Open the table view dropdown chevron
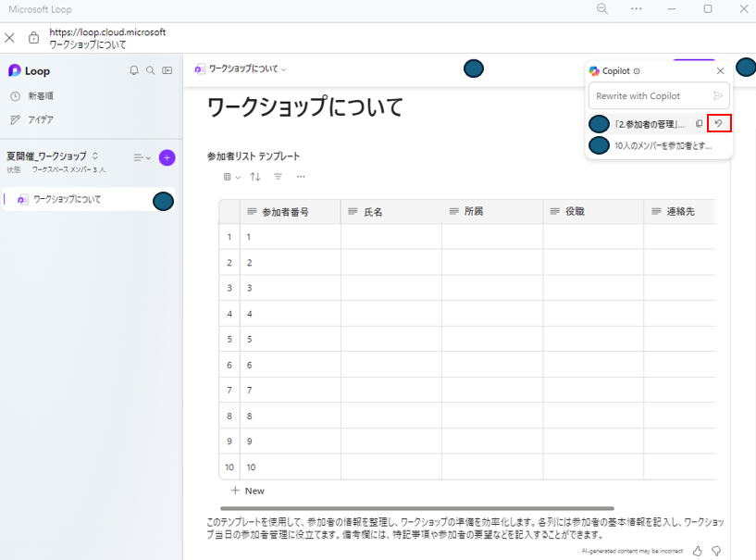The image size is (756, 560). [238, 177]
